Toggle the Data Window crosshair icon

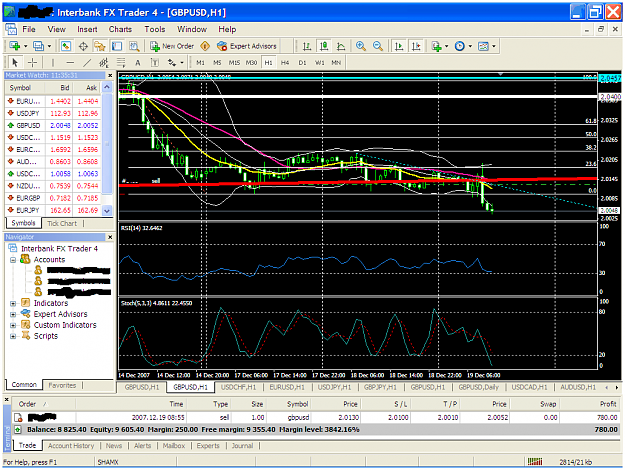click(x=83, y=46)
